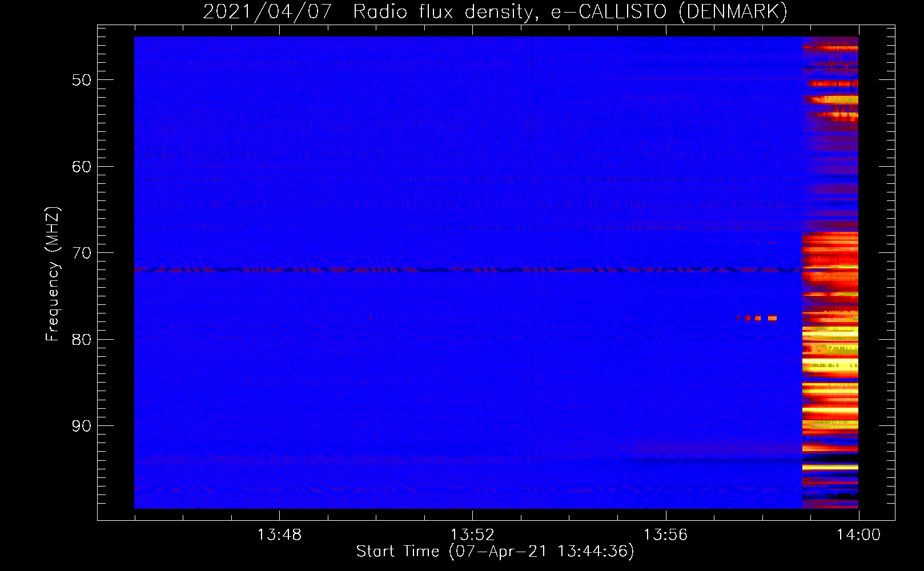The width and height of the screenshot is (924, 571).
Task: Click the dark horizontal interference line at 72 MHz
Action: coord(468,270)
